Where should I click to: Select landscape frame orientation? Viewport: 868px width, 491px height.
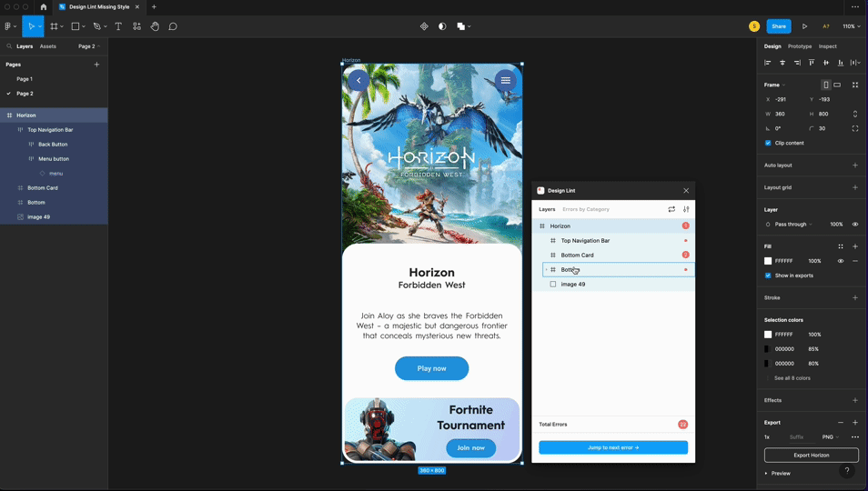(x=838, y=85)
